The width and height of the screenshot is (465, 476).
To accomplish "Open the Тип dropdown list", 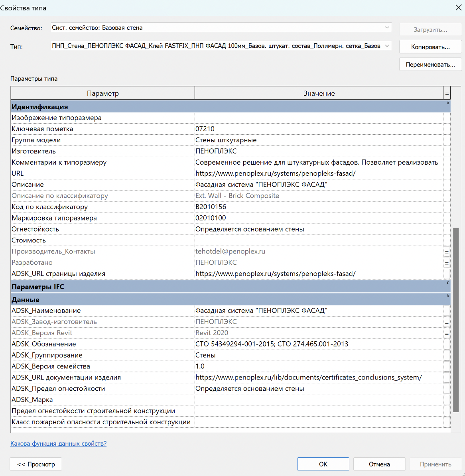I will click(386, 46).
